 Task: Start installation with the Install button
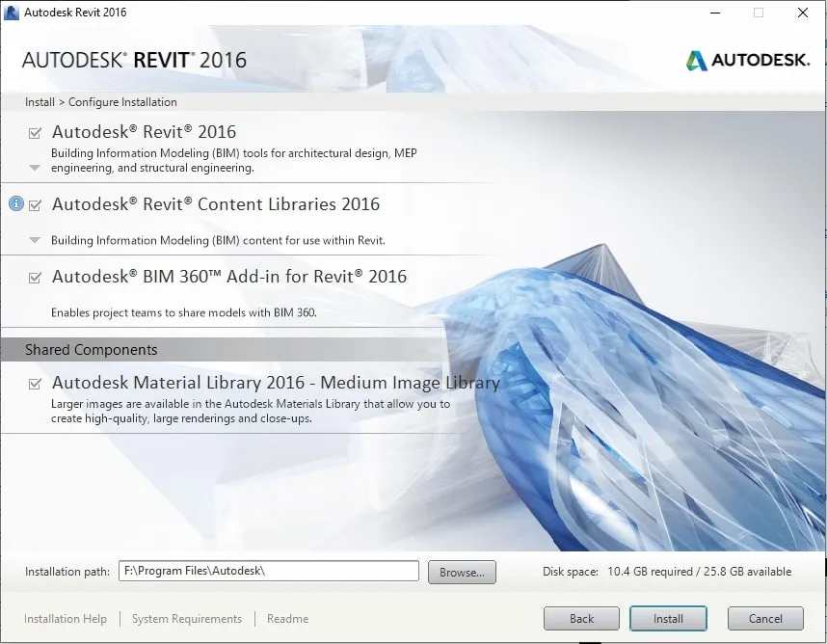[668, 618]
